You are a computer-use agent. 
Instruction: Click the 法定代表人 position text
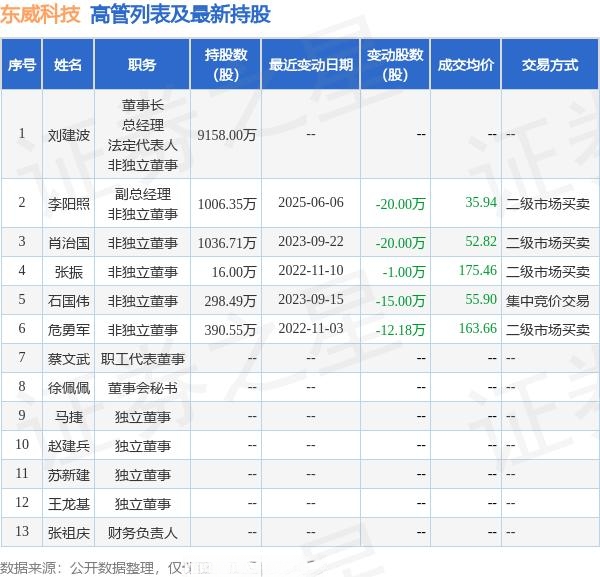[x=143, y=145]
